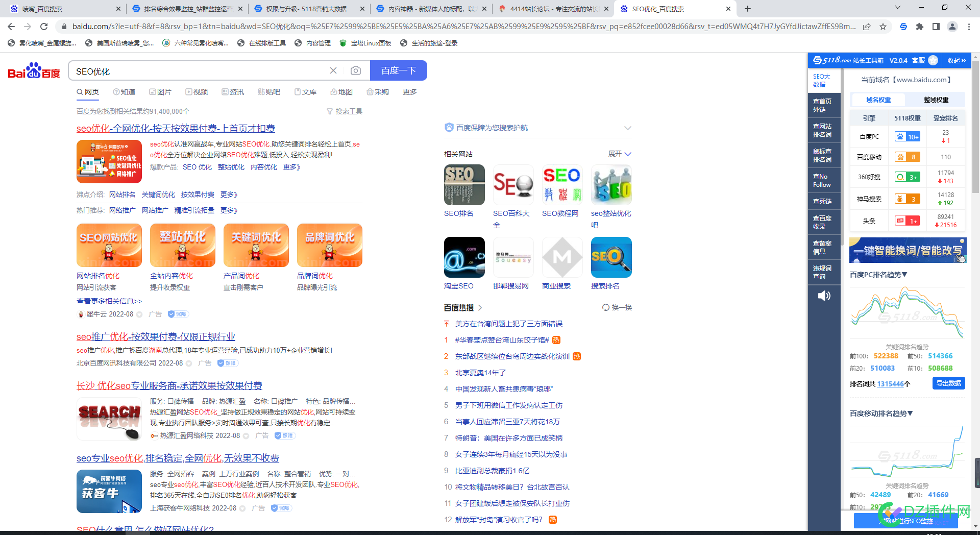This screenshot has width=980, height=535.
Task: Click the browser back arrow
Action: point(11,27)
